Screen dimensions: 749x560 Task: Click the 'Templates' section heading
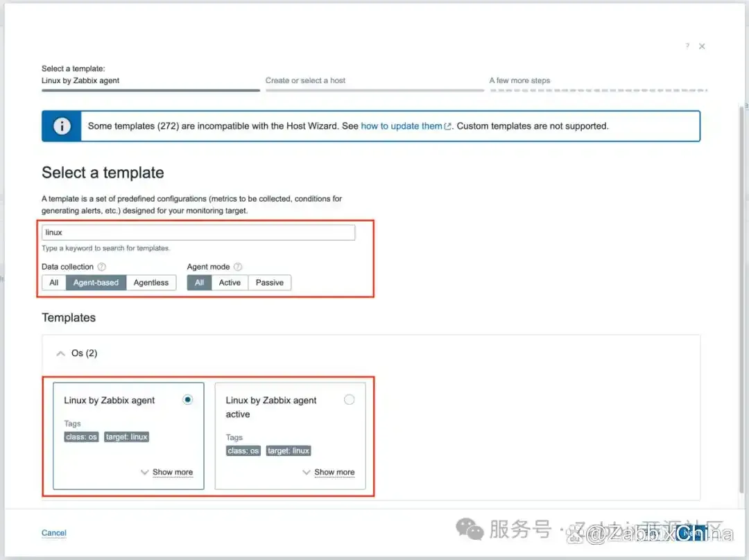[69, 318]
